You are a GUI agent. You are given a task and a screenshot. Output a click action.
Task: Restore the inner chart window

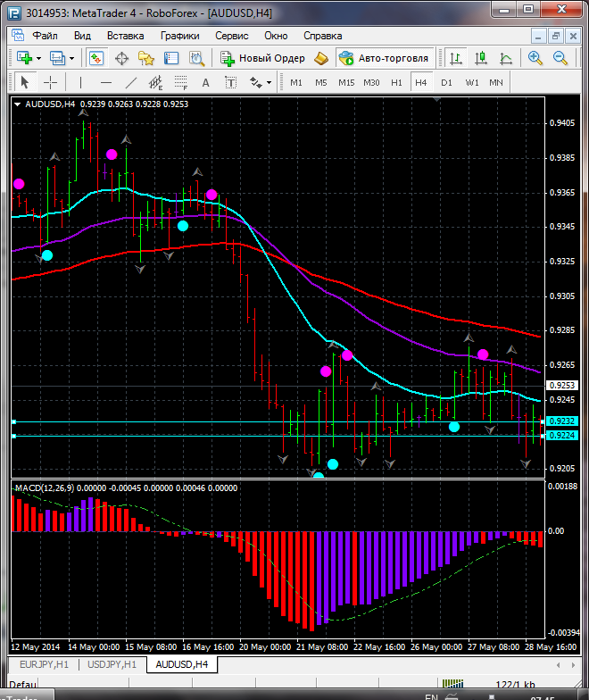(x=556, y=36)
